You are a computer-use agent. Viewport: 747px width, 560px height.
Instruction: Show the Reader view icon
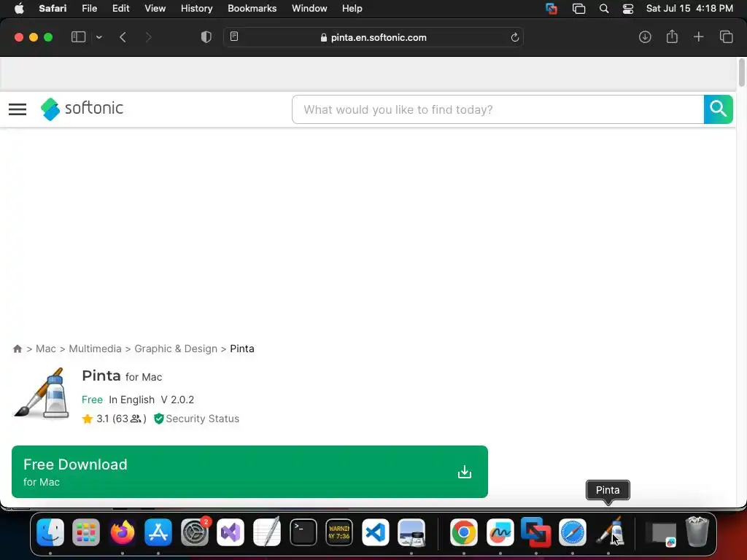pyautogui.click(x=234, y=36)
